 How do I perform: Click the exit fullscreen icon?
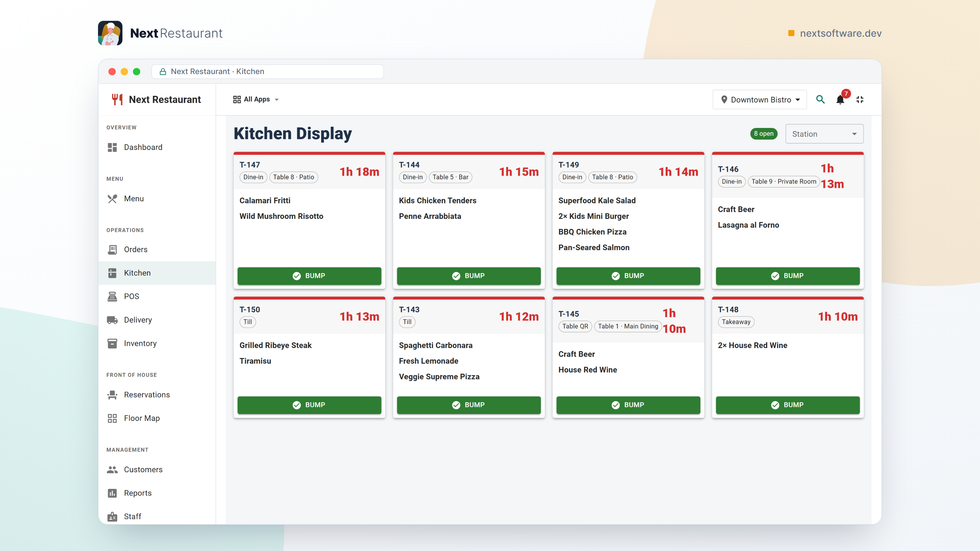tap(860, 99)
